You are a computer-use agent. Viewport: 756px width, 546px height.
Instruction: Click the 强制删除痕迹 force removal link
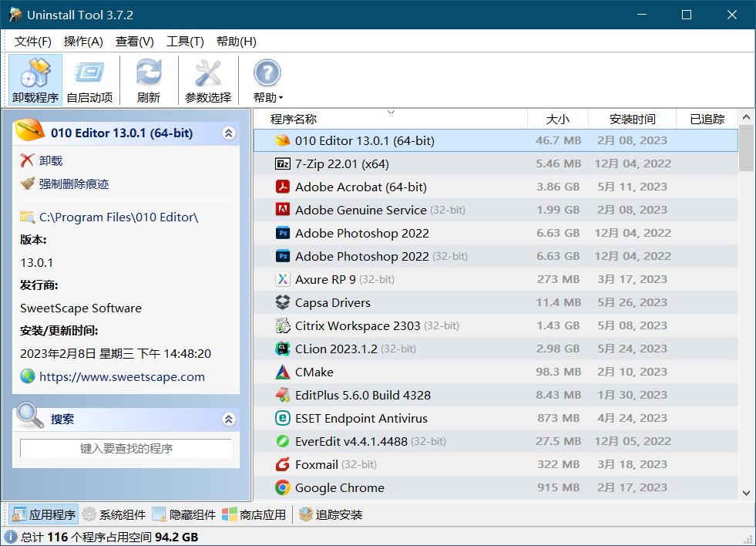[74, 184]
